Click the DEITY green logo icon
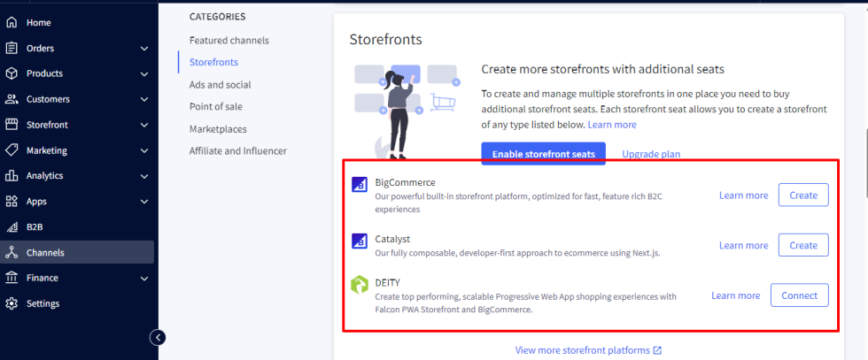The width and height of the screenshot is (868, 360). 360,286
